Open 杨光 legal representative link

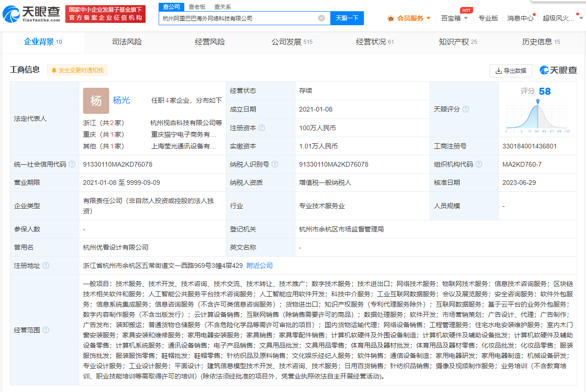click(121, 100)
